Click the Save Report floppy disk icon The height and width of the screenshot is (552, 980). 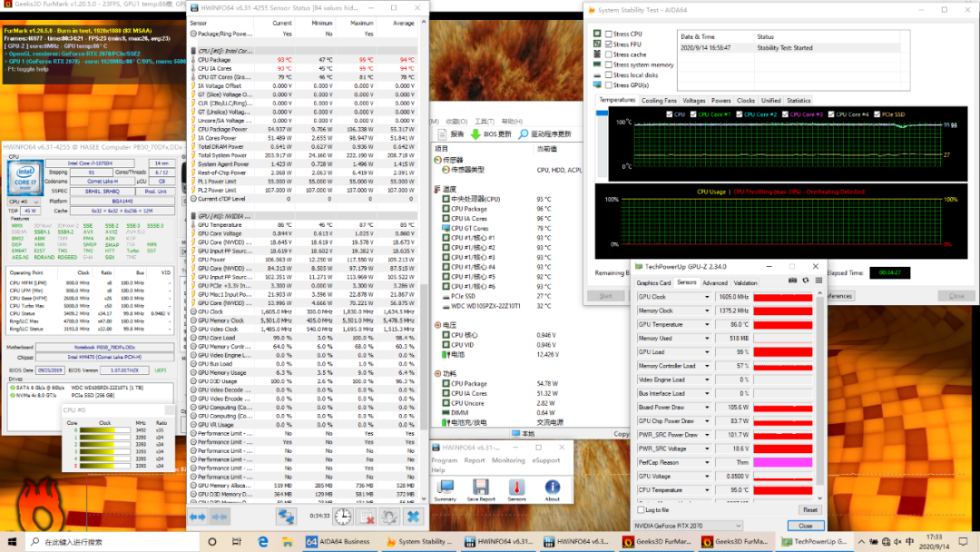click(x=480, y=488)
